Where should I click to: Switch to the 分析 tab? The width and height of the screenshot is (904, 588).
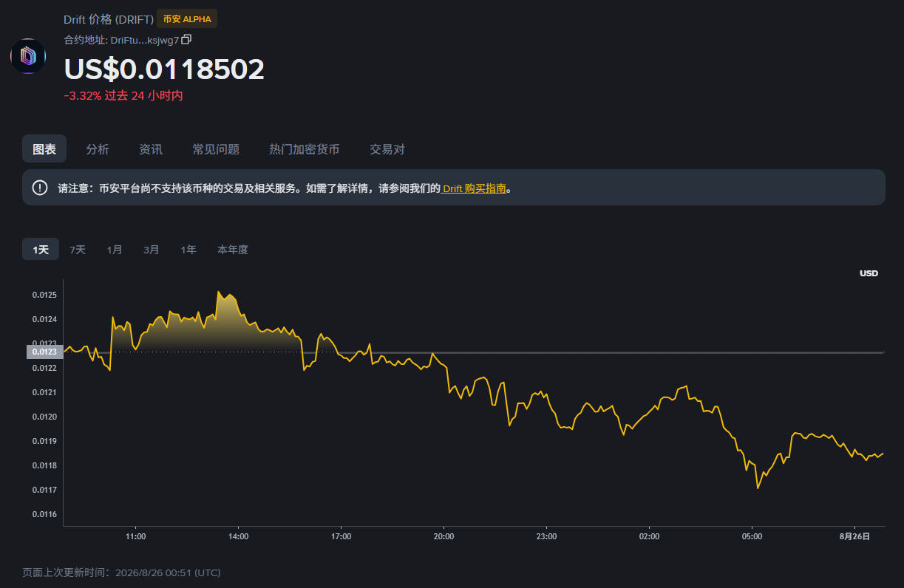coord(98,149)
